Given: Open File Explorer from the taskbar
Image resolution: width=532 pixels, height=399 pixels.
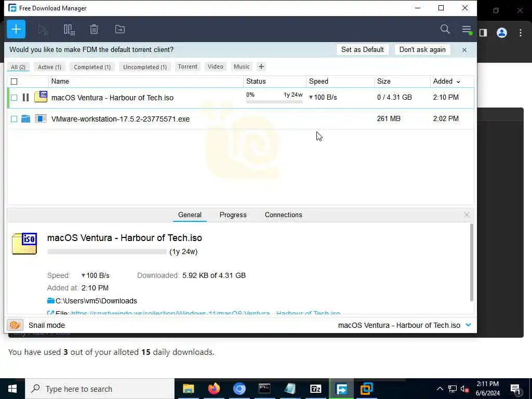Looking at the screenshot, I should click(x=188, y=389).
